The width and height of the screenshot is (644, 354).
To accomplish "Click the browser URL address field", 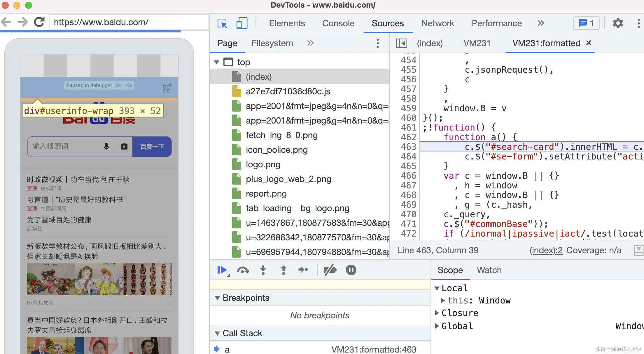I will point(128,22).
